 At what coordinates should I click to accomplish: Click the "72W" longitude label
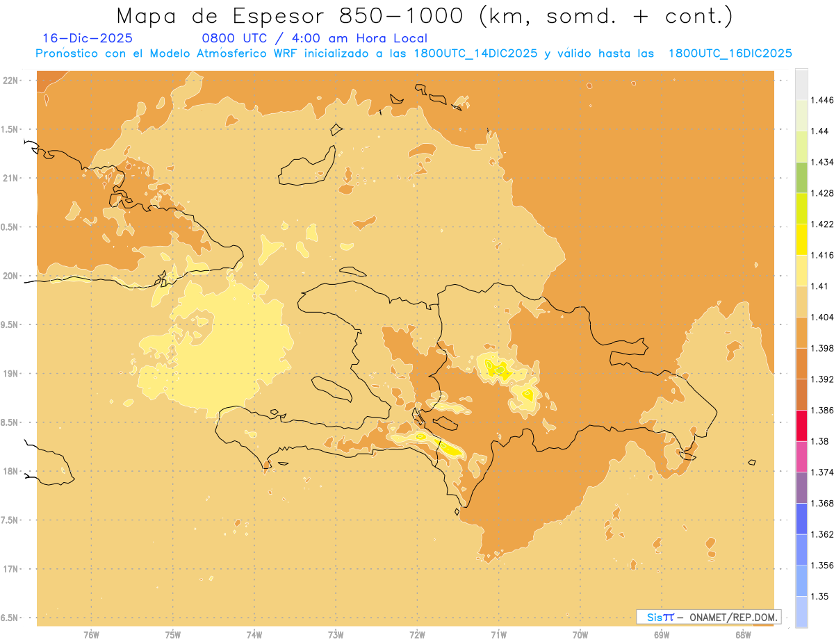point(417,634)
